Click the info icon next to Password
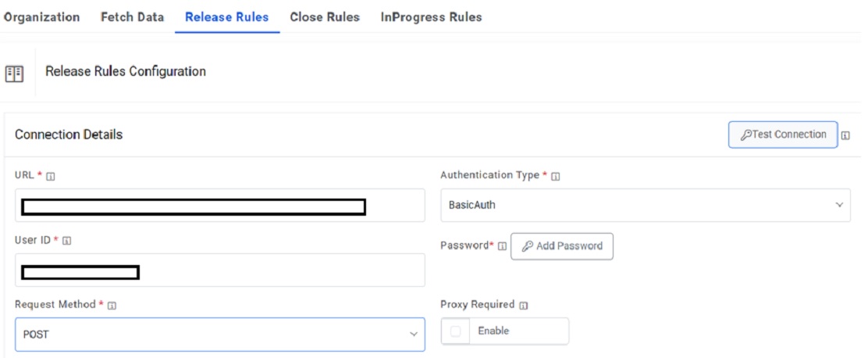This screenshot has width=868, height=358. (502, 246)
